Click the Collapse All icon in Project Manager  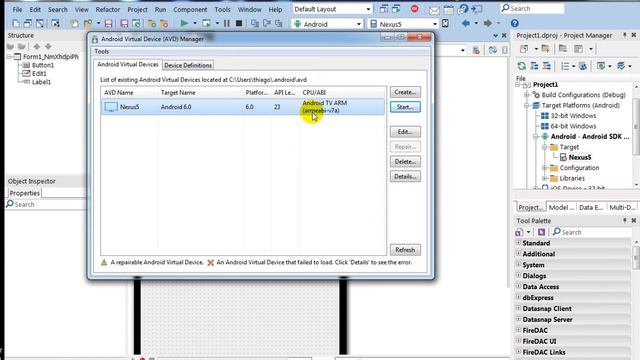pyautogui.click(x=547, y=66)
